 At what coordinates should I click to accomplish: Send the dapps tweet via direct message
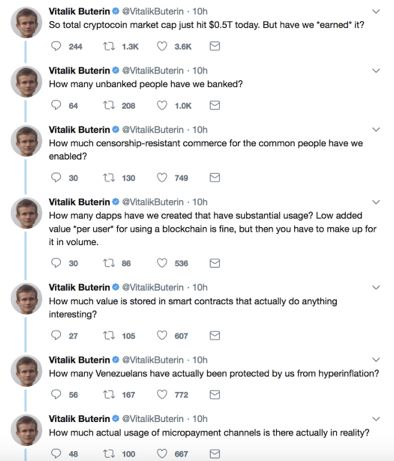coord(215,263)
